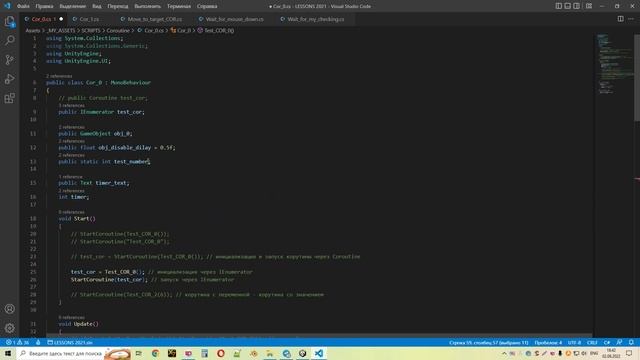Expand SCRIPTS breadcrumb segment
The height and width of the screenshot is (360, 640).
tap(91, 30)
